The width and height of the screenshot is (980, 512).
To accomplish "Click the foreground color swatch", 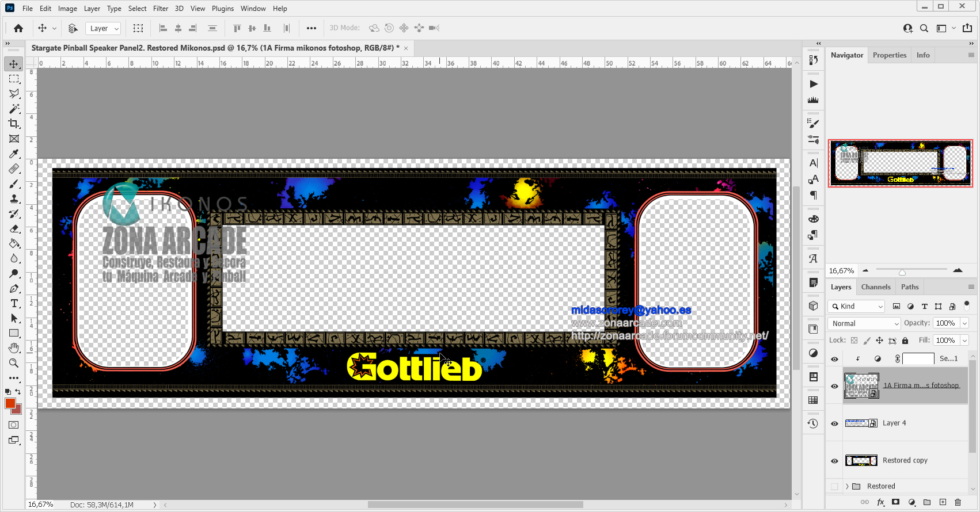I will click(10, 403).
